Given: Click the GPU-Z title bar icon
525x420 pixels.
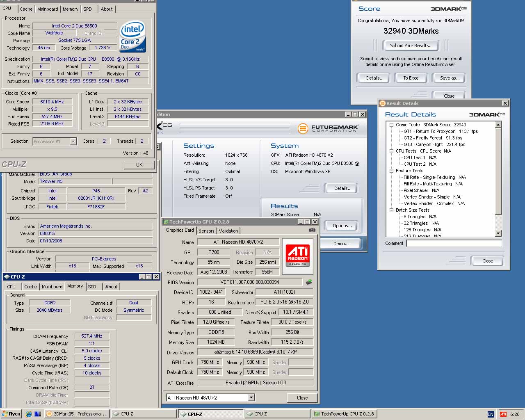Looking at the screenshot, I should pyautogui.click(x=166, y=222).
